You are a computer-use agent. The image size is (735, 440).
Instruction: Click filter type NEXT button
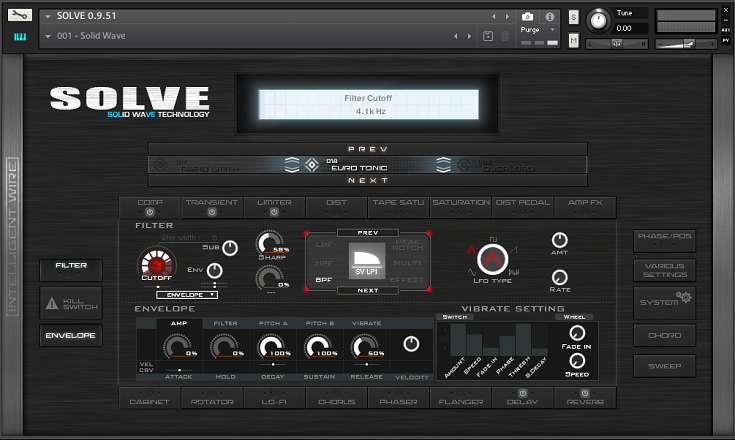coord(368,291)
